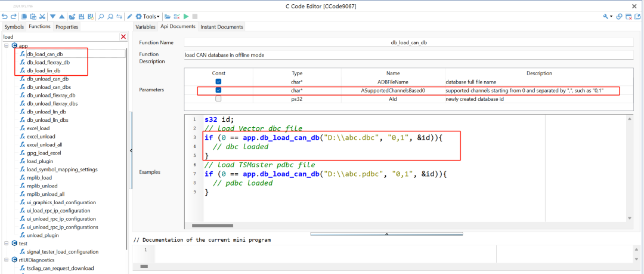Click the two-arrows swap icon
The height and width of the screenshot is (274, 644).
pyautogui.click(x=119, y=17)
